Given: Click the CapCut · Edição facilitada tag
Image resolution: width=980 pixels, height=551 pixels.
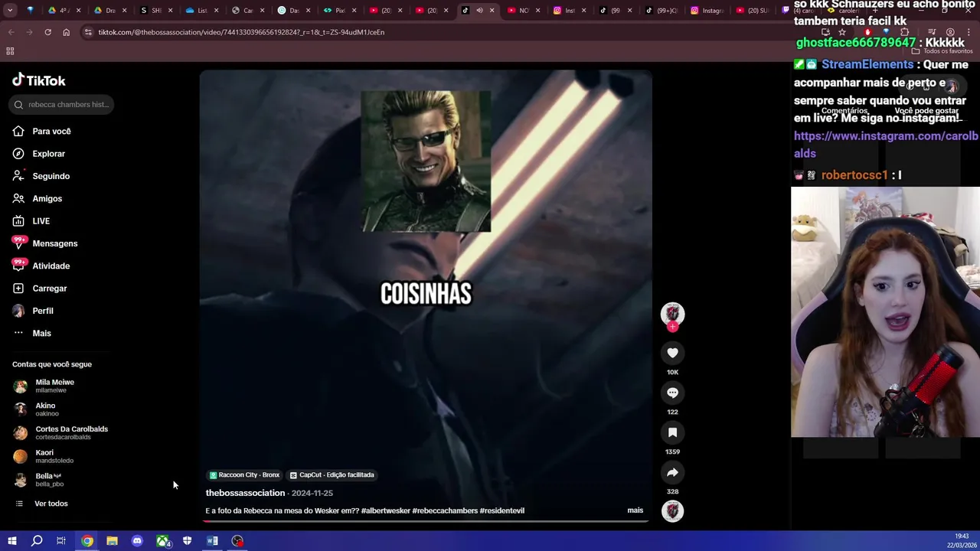Looking at the screenshot, I should point(332,475).
